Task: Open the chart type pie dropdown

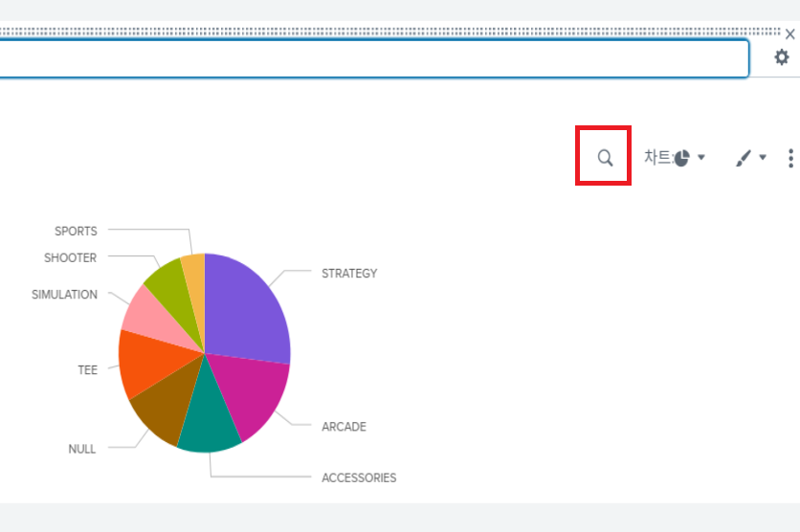Action: point(675,158)
